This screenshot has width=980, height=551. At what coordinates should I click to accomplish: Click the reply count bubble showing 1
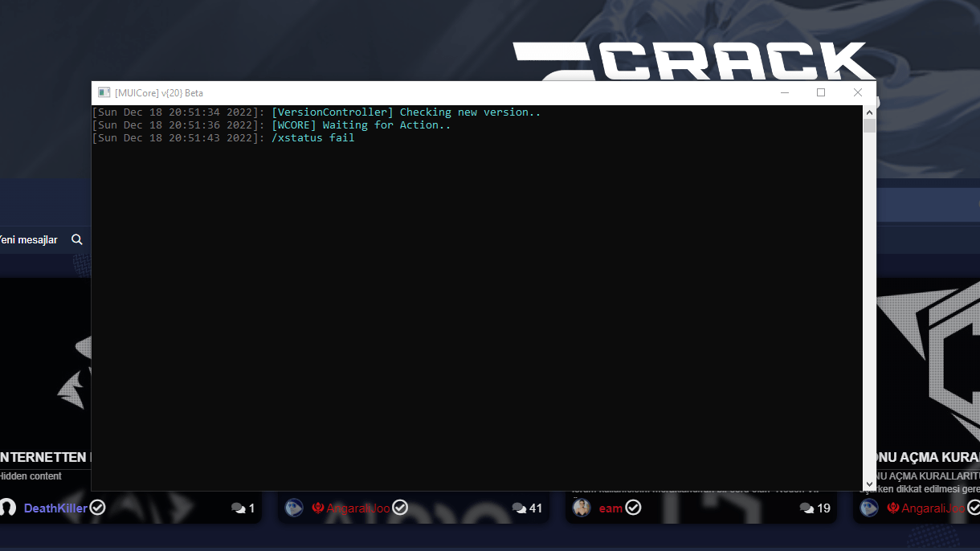(x=243, y=508)
